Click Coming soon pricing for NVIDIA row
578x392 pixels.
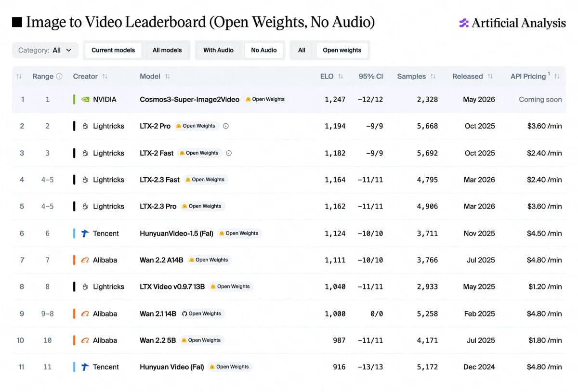540,100
